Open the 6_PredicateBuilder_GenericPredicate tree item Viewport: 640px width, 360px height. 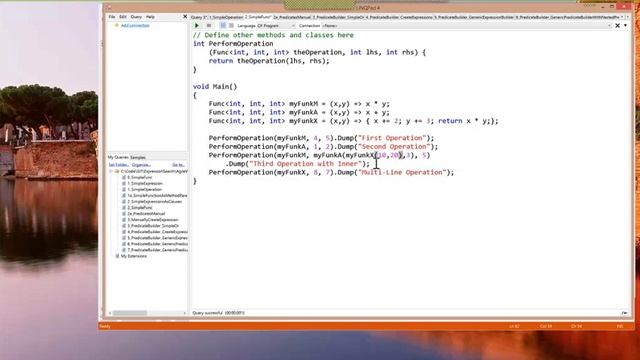click(157, 244)
